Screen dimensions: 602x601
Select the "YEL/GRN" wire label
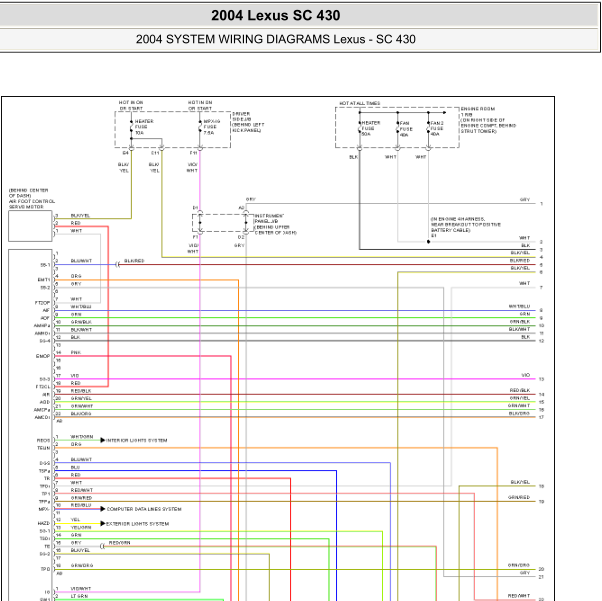tap(81, 528)
